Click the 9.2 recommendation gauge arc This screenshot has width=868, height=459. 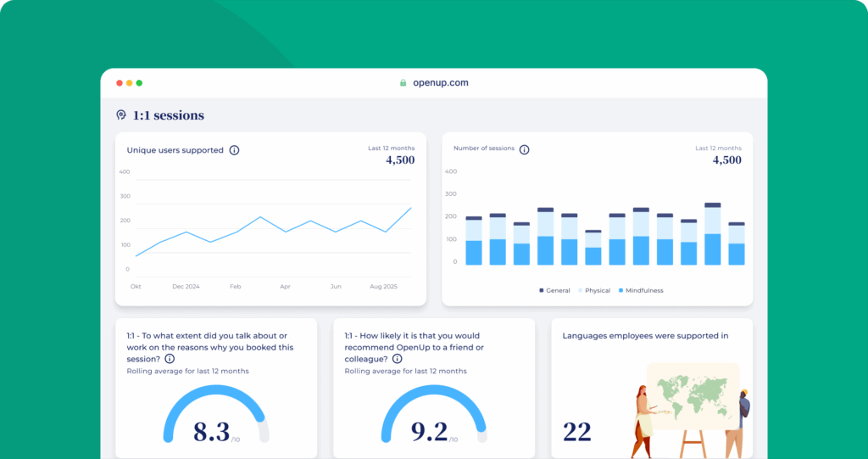click(x=433, y=400)
